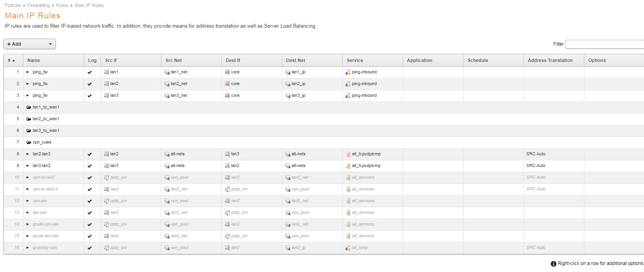Click the info icon beside right-click hint
Viewport: 644px width, 272px height.
(553, 264)
